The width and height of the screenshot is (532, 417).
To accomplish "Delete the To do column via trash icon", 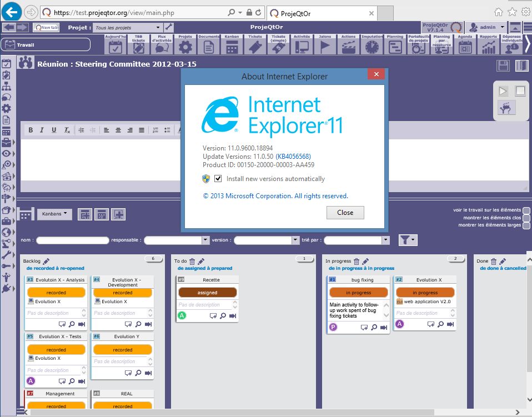I will click(192, 261).
